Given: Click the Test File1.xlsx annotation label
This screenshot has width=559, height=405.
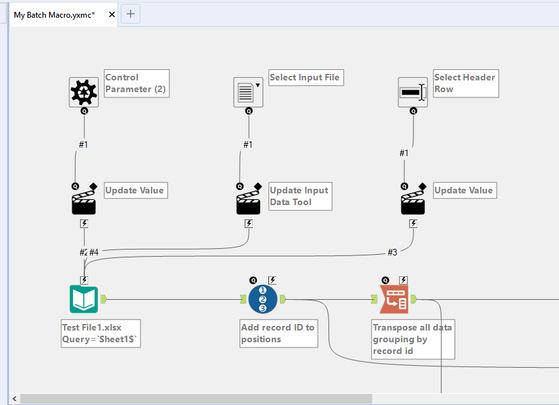Looking at the screenshot, I should (x=101, y=333).
